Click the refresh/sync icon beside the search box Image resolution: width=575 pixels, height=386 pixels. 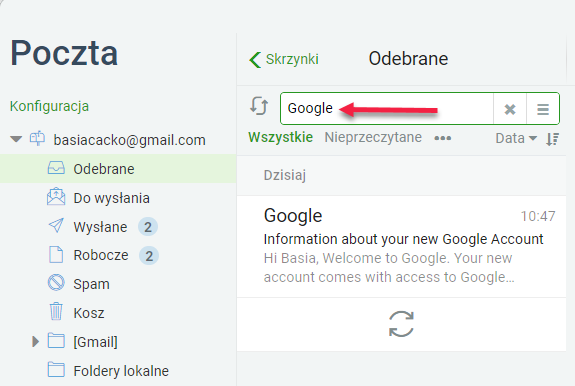click(x=259, y=106)
